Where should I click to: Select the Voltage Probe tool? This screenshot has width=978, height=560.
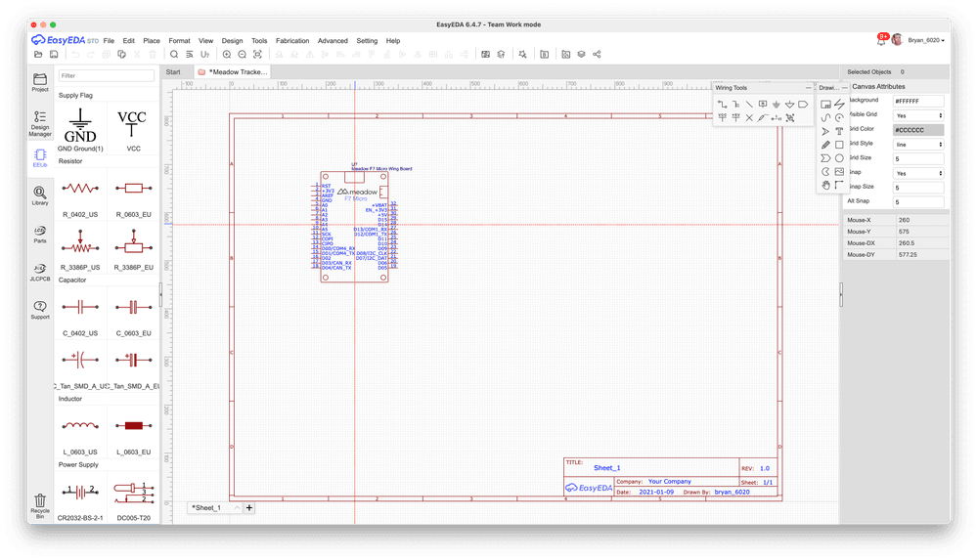(x=763, y=117)
